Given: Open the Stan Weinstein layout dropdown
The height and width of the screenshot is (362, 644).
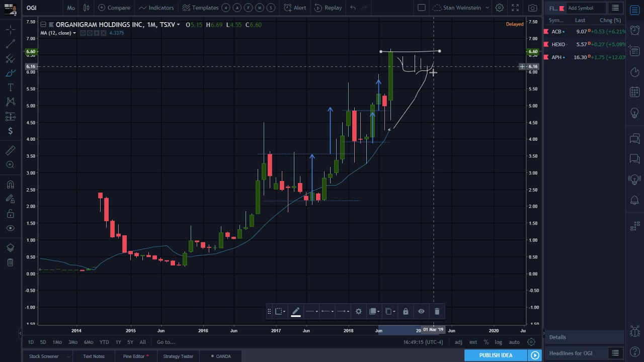Looking at the screenshot, I should (x=461, y=8).
